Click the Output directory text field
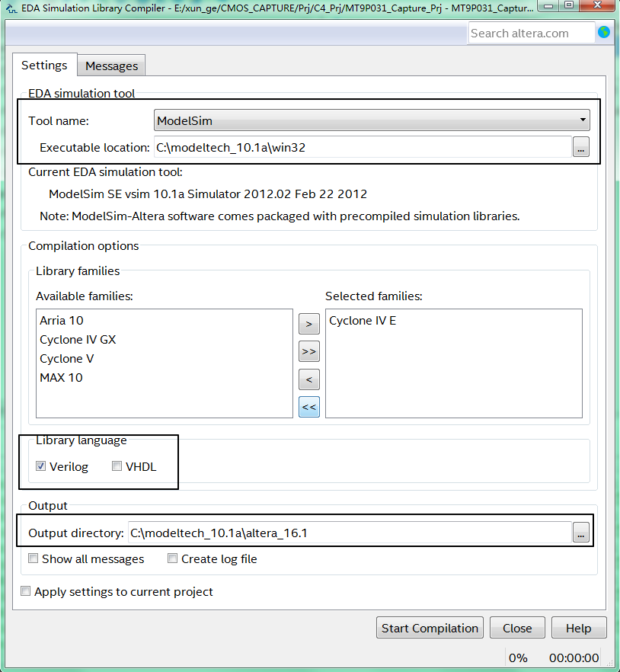The image size is (620, 672). tap(350, 533)
